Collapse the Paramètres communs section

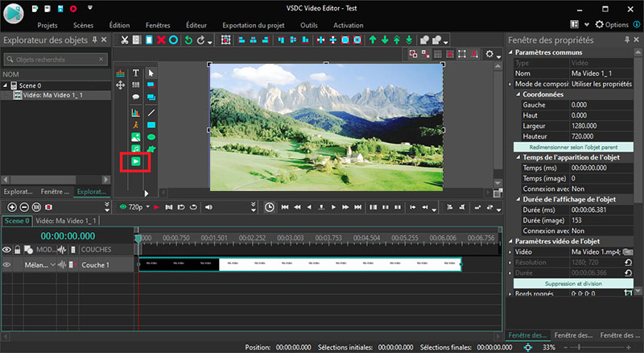(510, 52)
